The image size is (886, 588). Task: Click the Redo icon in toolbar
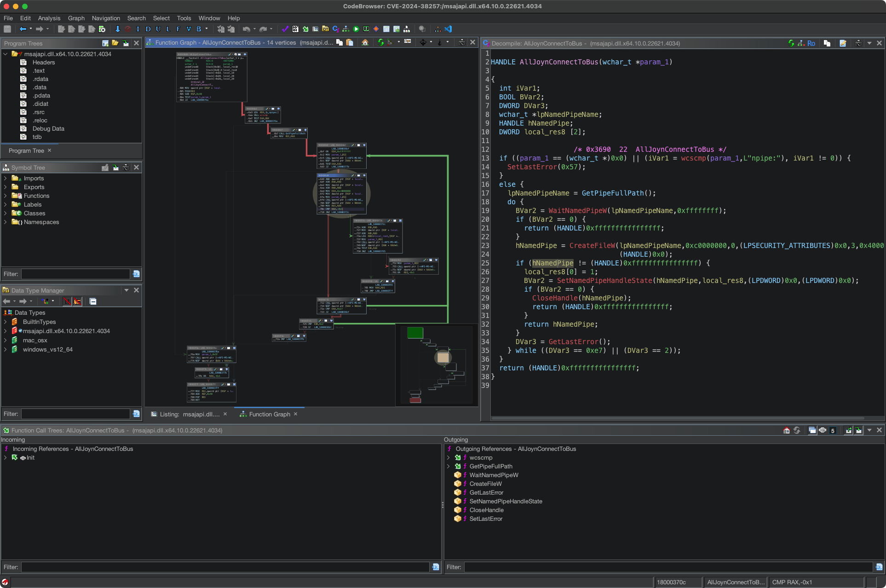(x=263, y=29)
